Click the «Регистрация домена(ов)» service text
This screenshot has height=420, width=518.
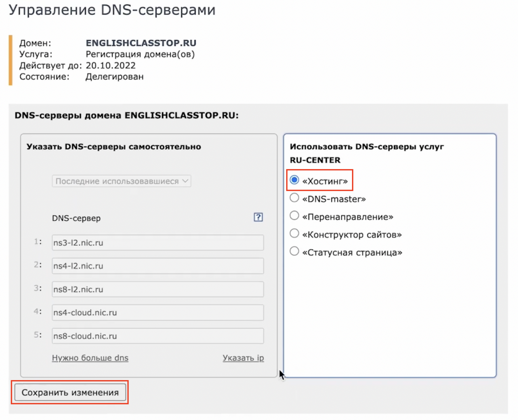pyautogui.click(x=140, y=54)
